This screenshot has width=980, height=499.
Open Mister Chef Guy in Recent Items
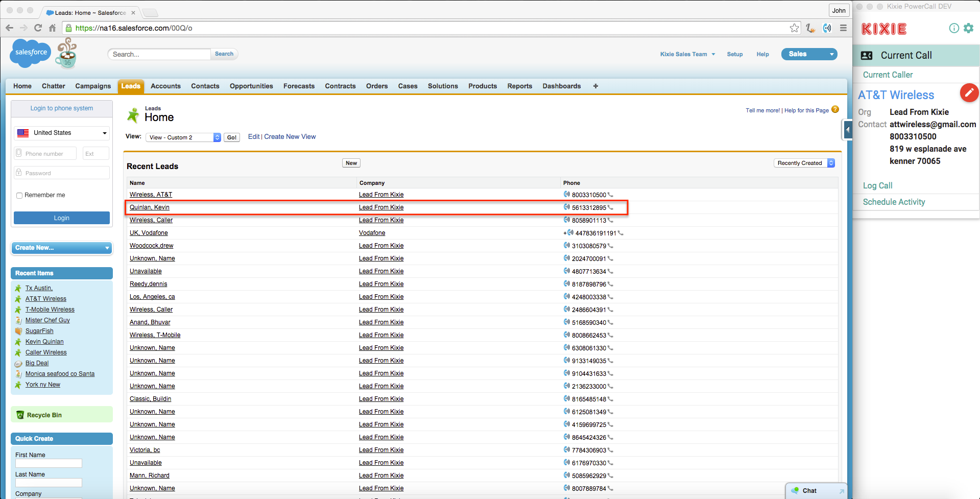[47, 320]
